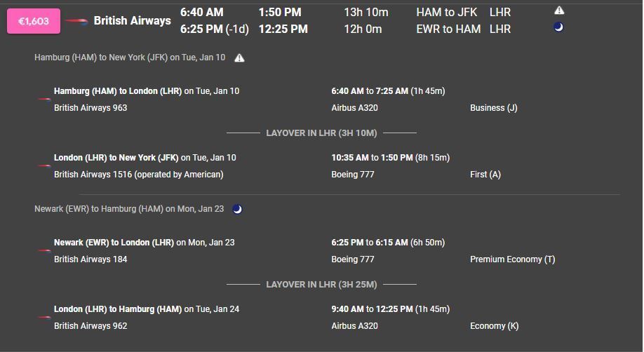
Task: Click British Airways 1516 operated by American
Action: pos(138,174)
